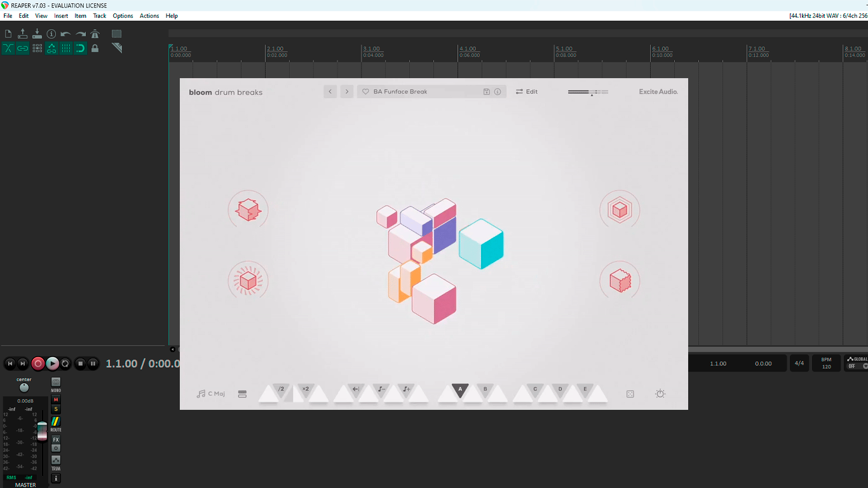Viewport: 868px width, 488px height.
Task: Randomize with the dice icon
Action: [x=630, y=394]
